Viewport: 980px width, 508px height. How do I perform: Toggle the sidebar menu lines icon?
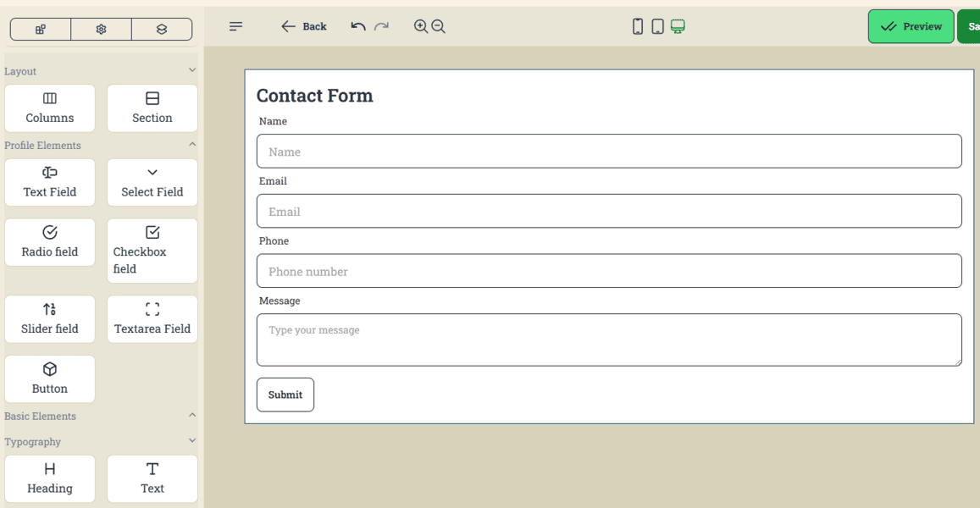[x=236, y=27]
